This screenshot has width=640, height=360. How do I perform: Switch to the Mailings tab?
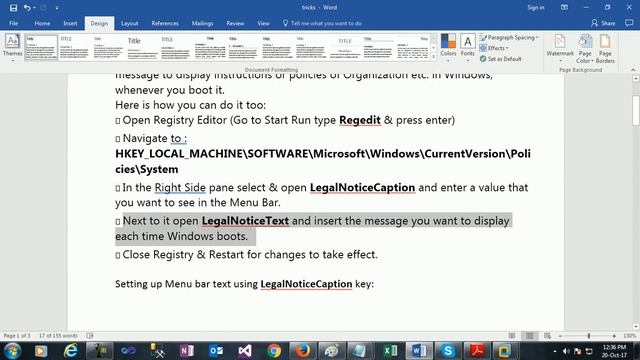coord(202,23)
